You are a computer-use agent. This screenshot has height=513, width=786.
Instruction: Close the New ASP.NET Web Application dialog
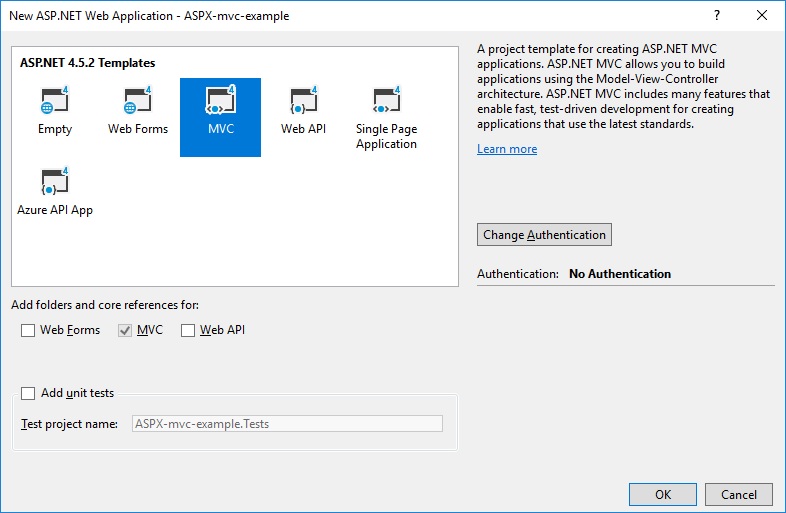pos(762,17)
